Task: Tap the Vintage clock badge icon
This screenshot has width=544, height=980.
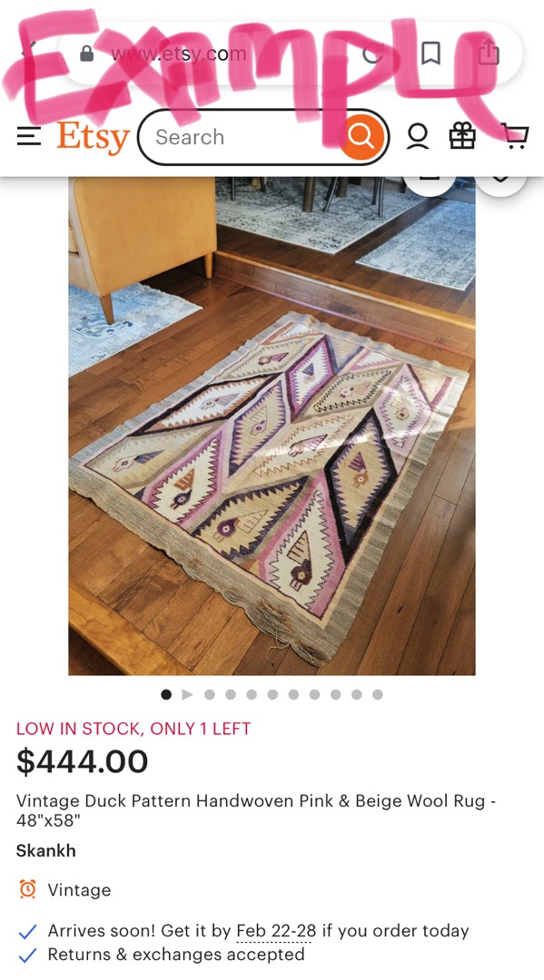Action: pos(27,889)
